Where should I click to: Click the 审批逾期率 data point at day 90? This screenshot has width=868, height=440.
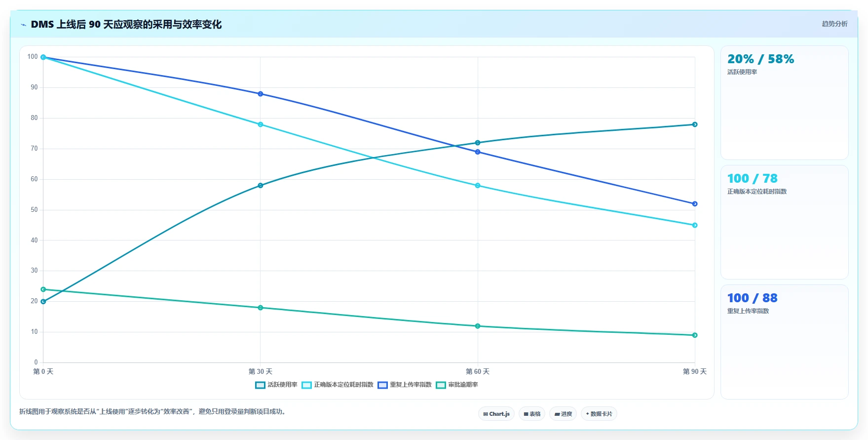(x=695, y=335)
